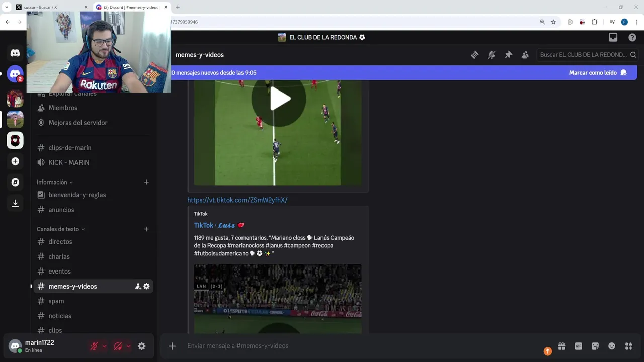Open the threads icon in channel header
Viewport: 644px width, 362px height.
click(x=474, y=55)
